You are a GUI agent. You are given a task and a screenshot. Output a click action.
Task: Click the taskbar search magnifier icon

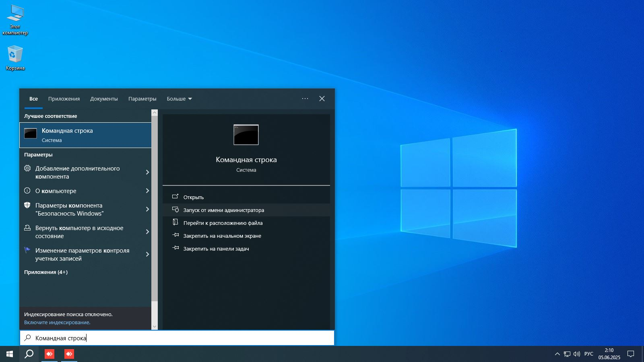29,354
